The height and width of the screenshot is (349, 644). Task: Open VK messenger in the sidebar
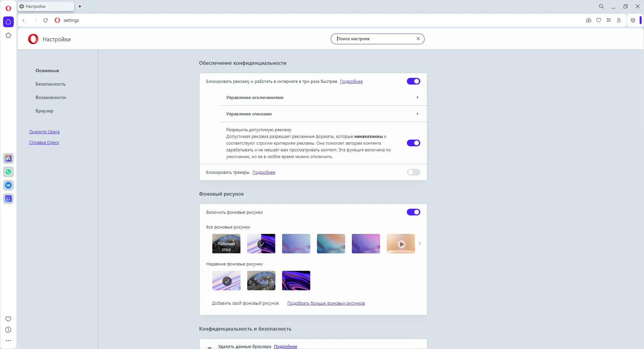pyautogui.click(x=8, y=185)
